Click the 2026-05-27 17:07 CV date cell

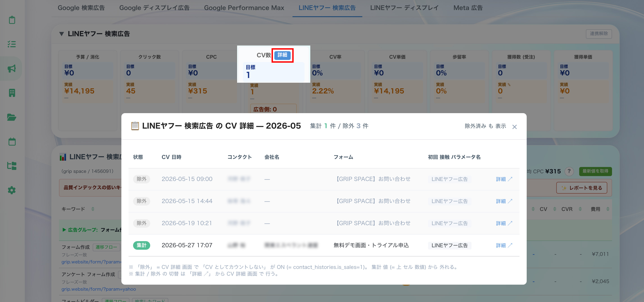(x=187, y=245)
